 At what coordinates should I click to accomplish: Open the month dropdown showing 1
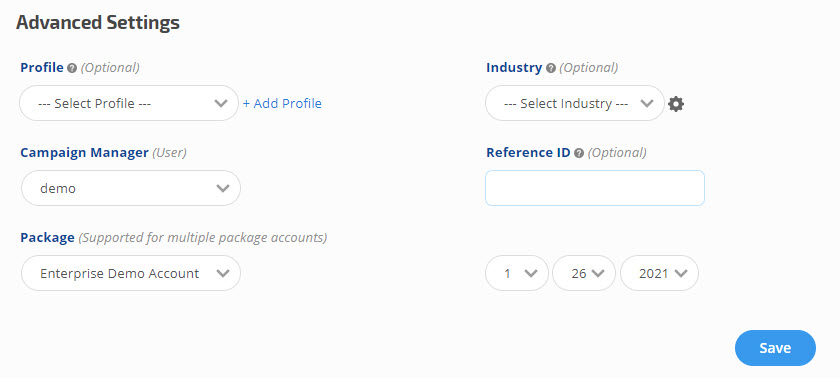[517, 273]
